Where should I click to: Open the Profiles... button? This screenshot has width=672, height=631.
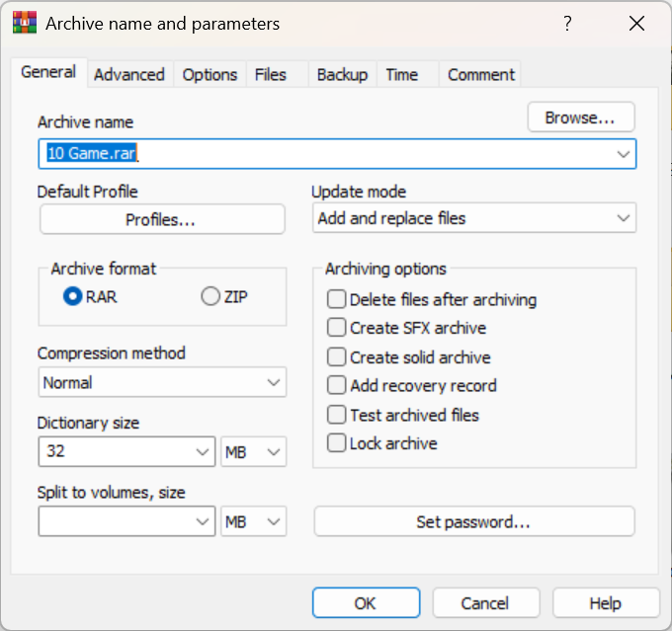(x=162, y=219)
